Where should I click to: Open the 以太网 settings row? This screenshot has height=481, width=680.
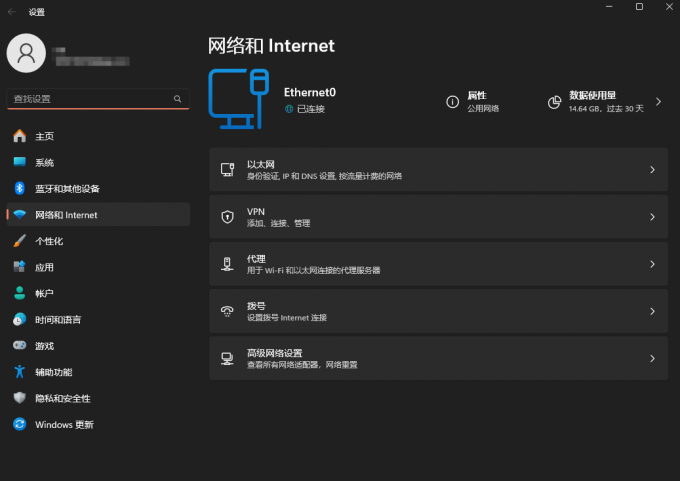click(438, 169)
